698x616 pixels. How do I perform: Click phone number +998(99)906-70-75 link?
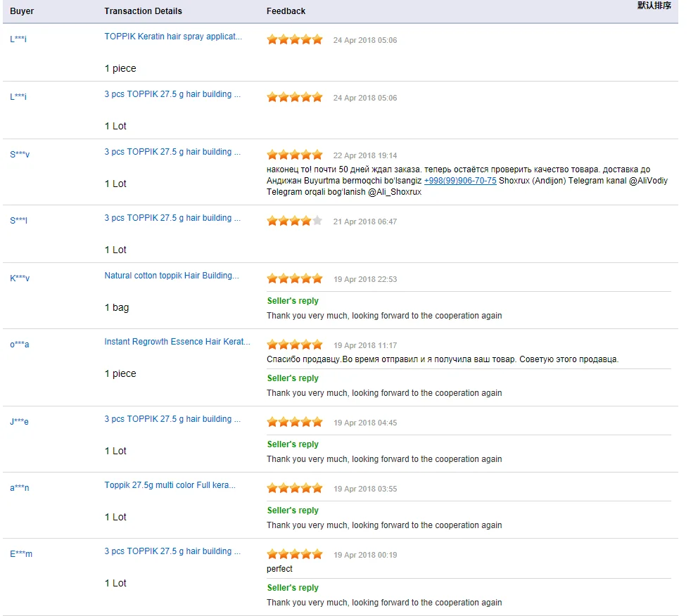[x=460, y=181]
